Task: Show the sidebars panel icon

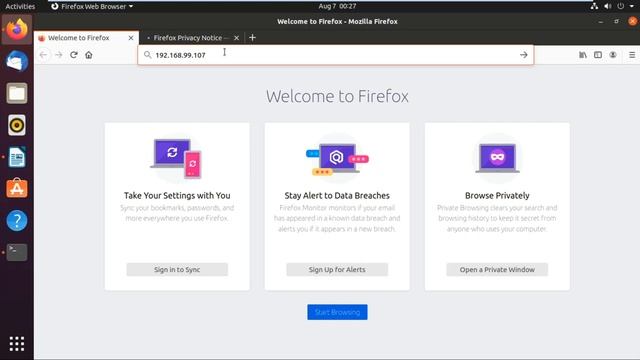Action: pyautogui.click(x=598, y=55)
